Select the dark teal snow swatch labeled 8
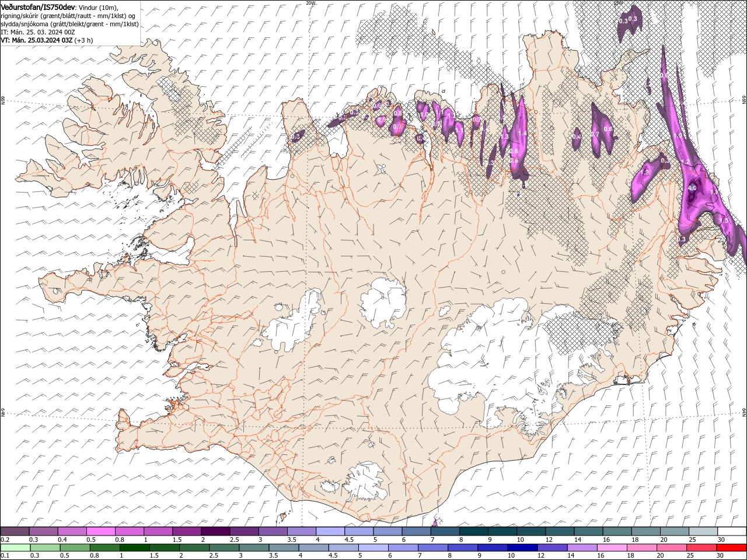The height and width of the screenshot is (560, 747). 473,531
